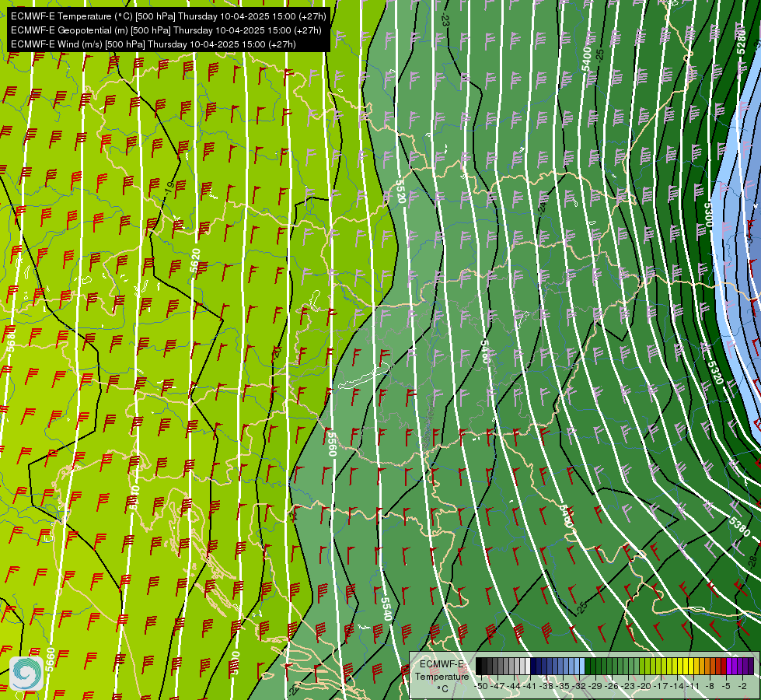Click the 5280 contour label
The width and height of the screenshot is (761, 700).
coord(741,40)
